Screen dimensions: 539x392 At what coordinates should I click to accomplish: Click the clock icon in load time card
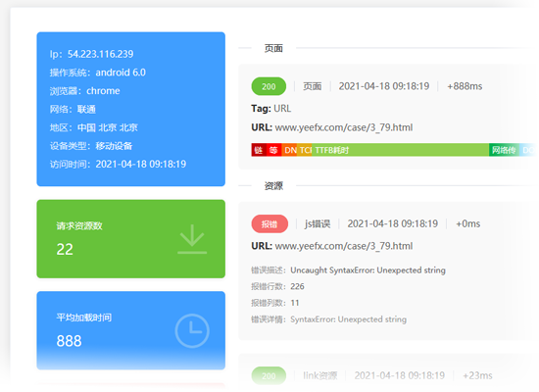(x=192, y=330)
